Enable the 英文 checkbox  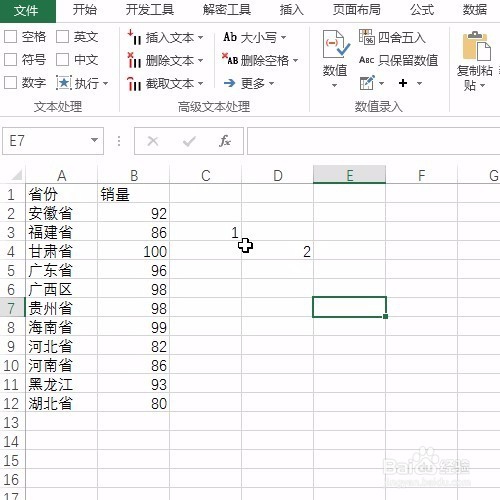coord(62,37)
